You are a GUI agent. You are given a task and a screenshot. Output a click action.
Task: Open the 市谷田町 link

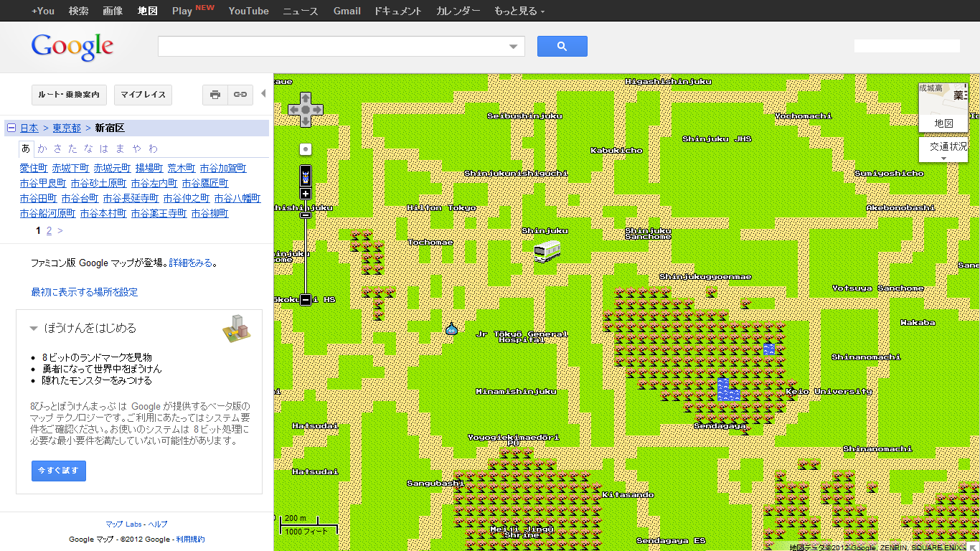click(39, 198)
